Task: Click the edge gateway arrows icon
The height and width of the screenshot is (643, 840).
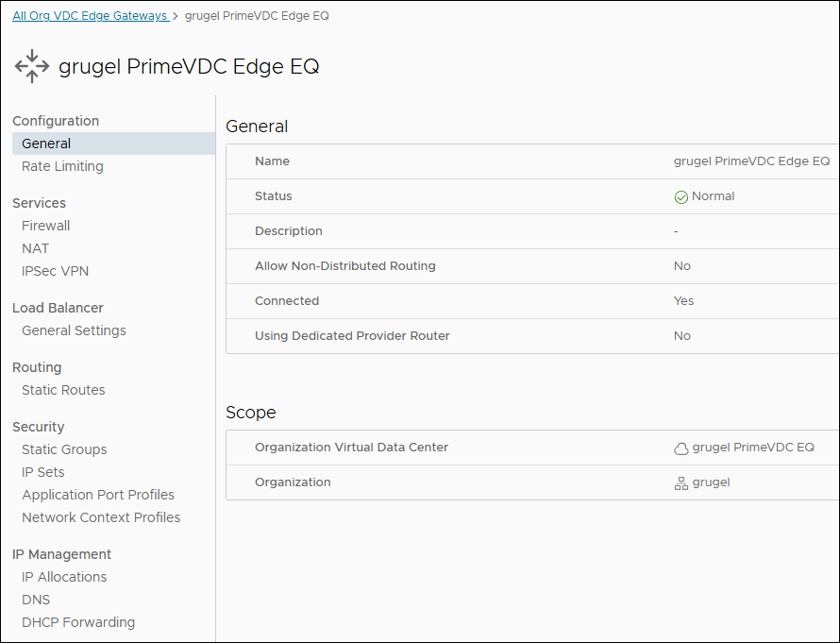Action: click(x=32, y=67)
